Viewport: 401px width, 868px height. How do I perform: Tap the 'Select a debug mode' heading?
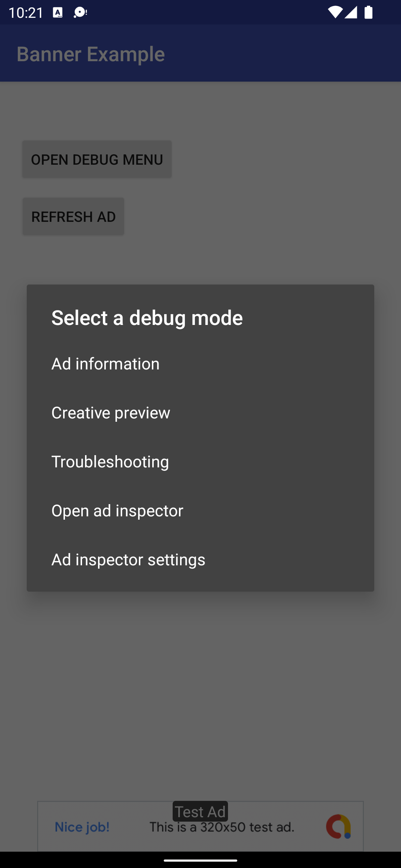147,318
